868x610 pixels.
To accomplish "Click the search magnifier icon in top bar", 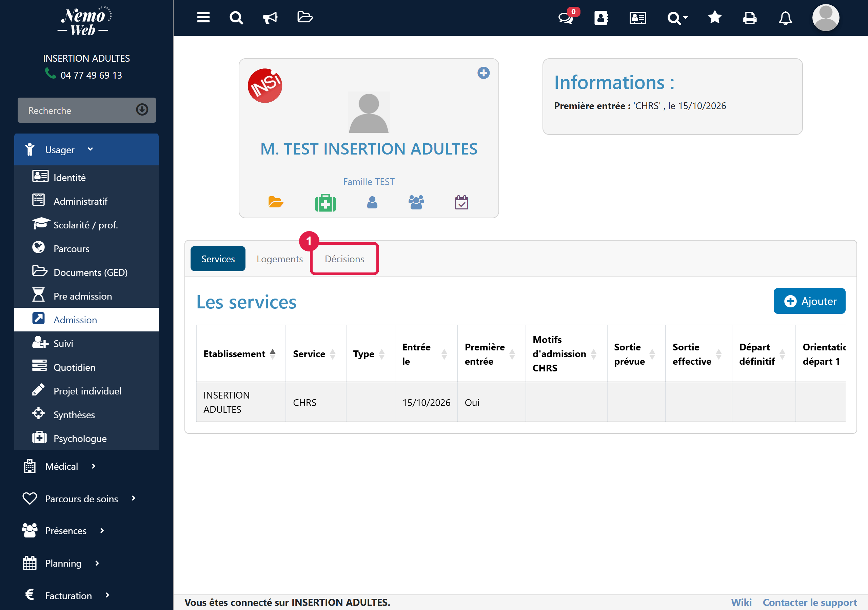I will coord(236,17).
